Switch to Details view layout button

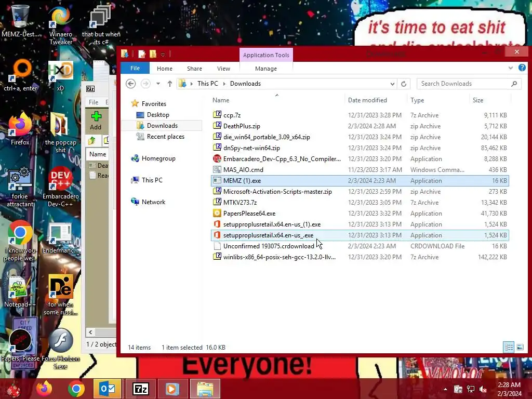(509, 347)
